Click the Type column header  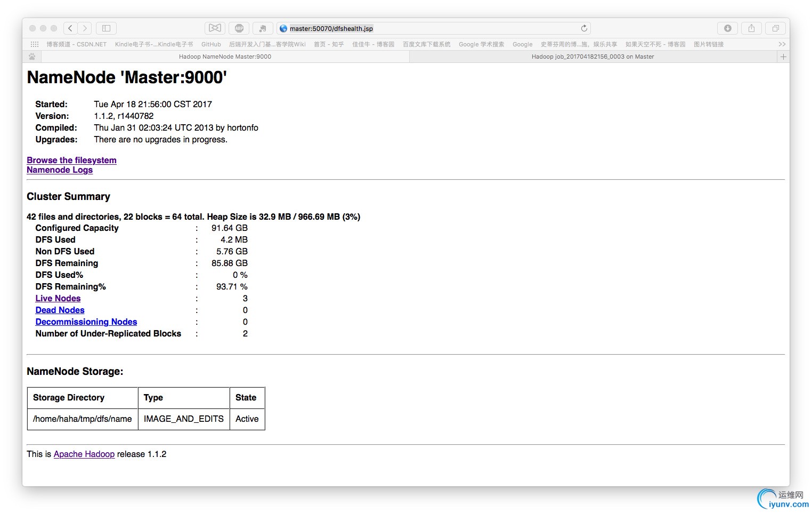point(184,398)
